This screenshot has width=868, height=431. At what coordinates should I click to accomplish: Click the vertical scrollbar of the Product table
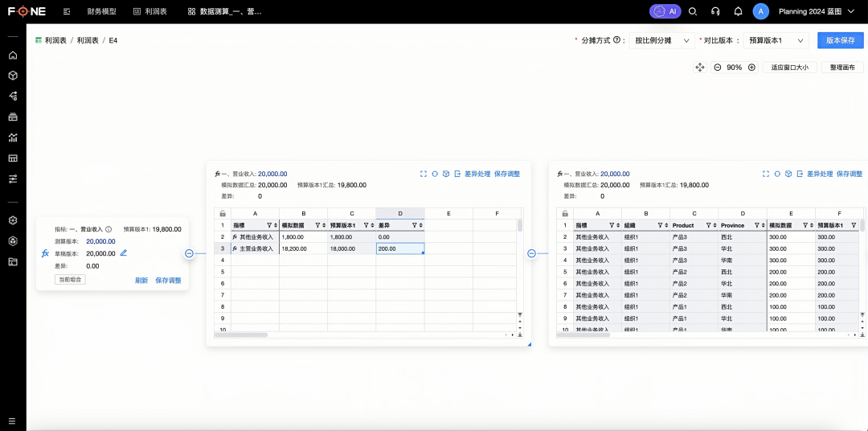pos(862,225)
